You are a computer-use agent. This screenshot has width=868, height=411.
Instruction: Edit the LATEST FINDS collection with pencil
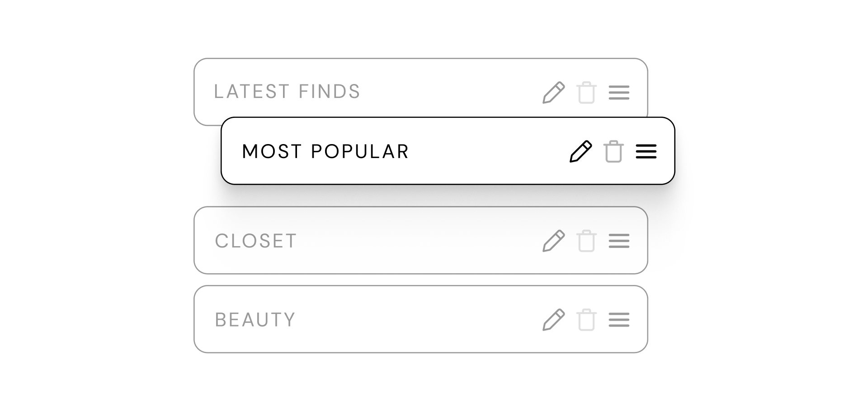(x=554, y=93)
